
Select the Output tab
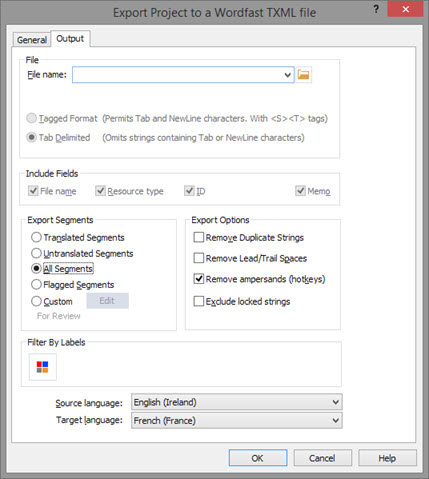[70, 39]
